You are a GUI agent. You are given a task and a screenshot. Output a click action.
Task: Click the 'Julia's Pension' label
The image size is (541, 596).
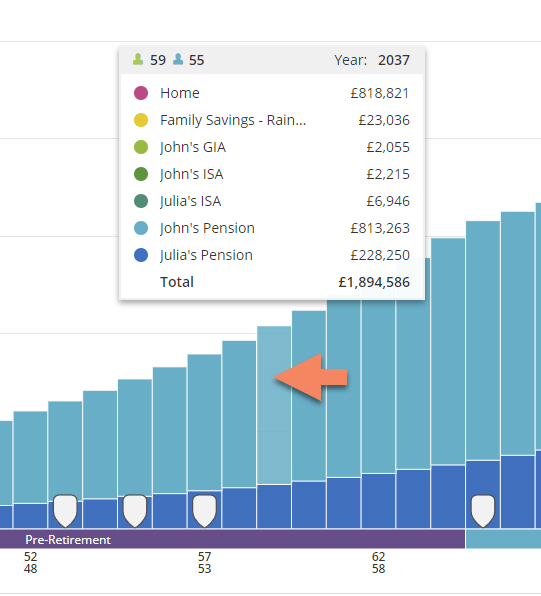[206, 255]
